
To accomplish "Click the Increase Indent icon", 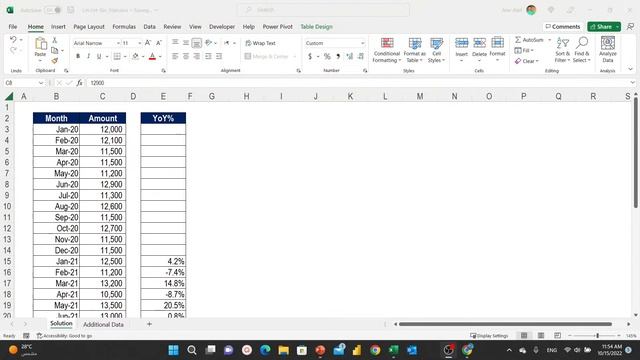I will [219, 56].
